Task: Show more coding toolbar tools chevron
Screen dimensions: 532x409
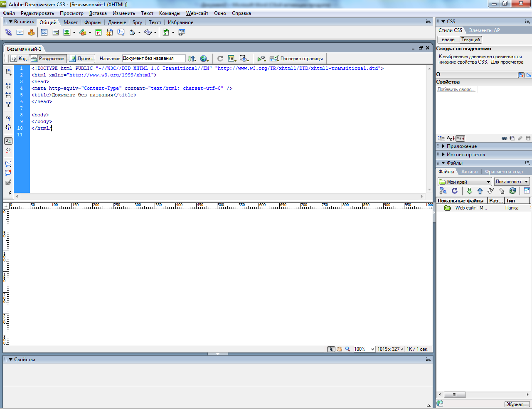Action: tap(10, 192)
